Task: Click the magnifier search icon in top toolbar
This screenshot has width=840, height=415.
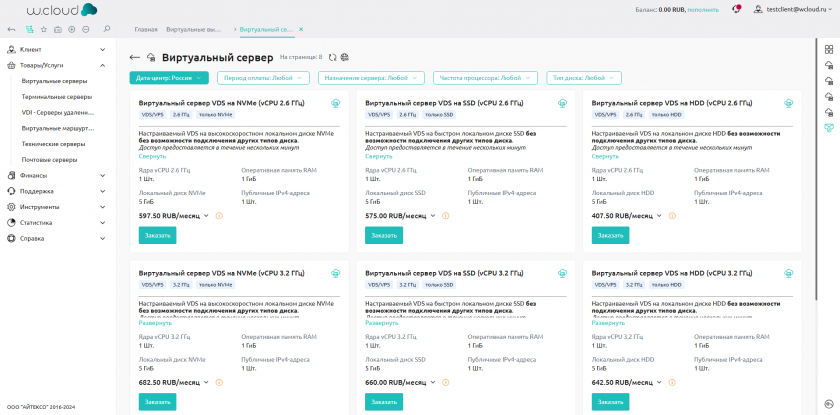Action: click(107, 29)
